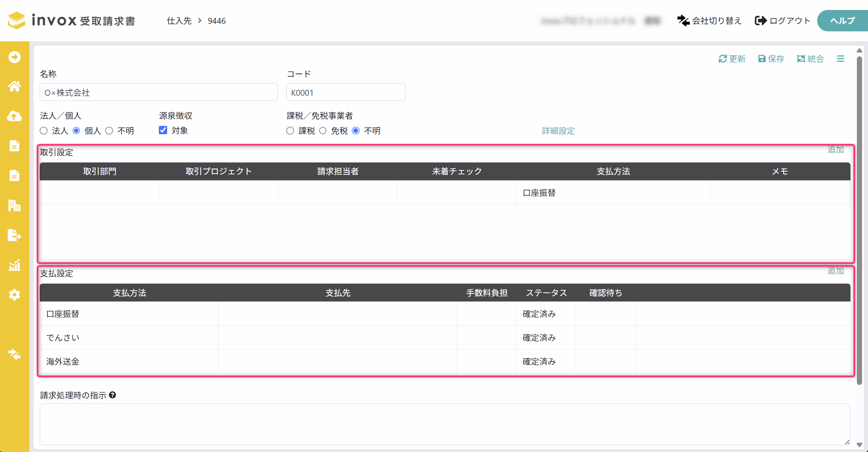
Task: Click the export document sidebar icon
Action: coord(14,235)
